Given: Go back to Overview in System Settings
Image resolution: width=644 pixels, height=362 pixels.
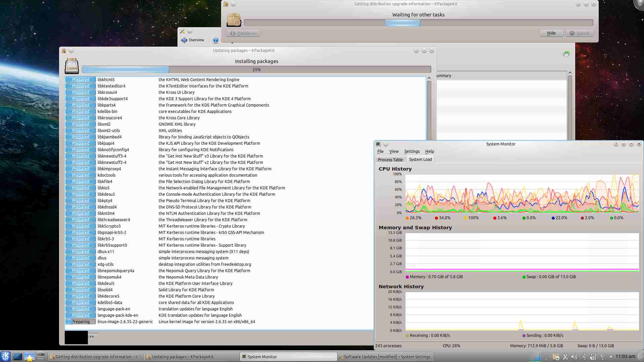Looking at the screenshot, I should tap(193, 40).
